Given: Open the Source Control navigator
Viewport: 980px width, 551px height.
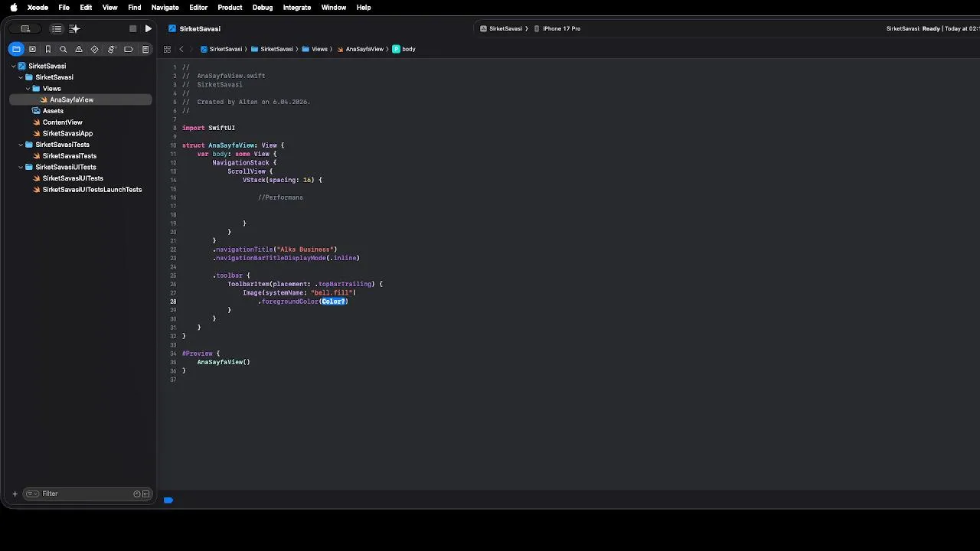Looking at the screenshot, I should (x=32, y=49).
